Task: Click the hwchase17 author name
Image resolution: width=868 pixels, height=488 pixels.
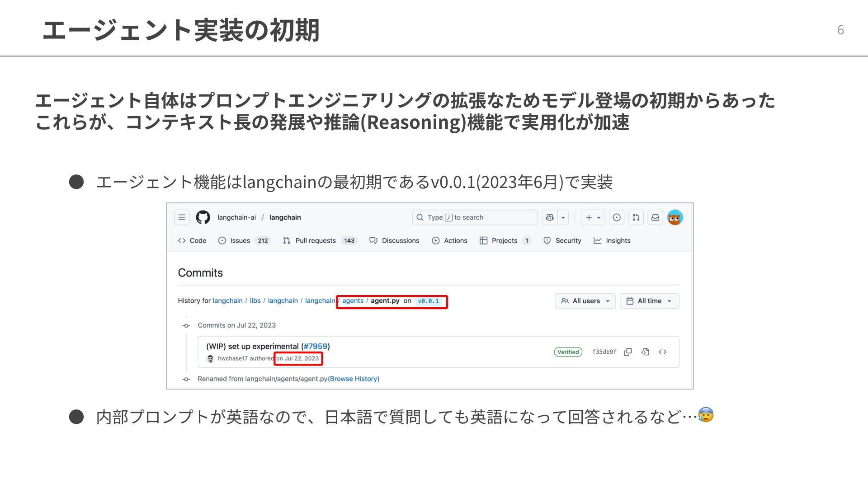Action: tap(232, 358)
